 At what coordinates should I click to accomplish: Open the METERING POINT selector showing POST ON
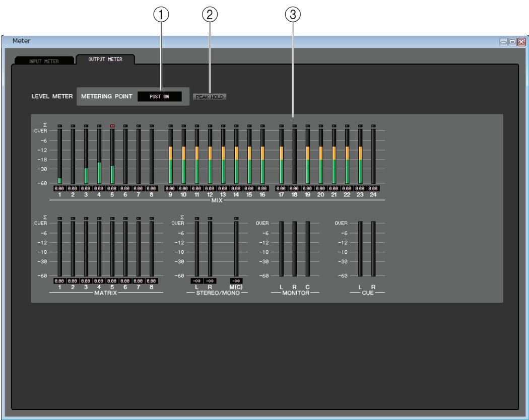point(159,97)
